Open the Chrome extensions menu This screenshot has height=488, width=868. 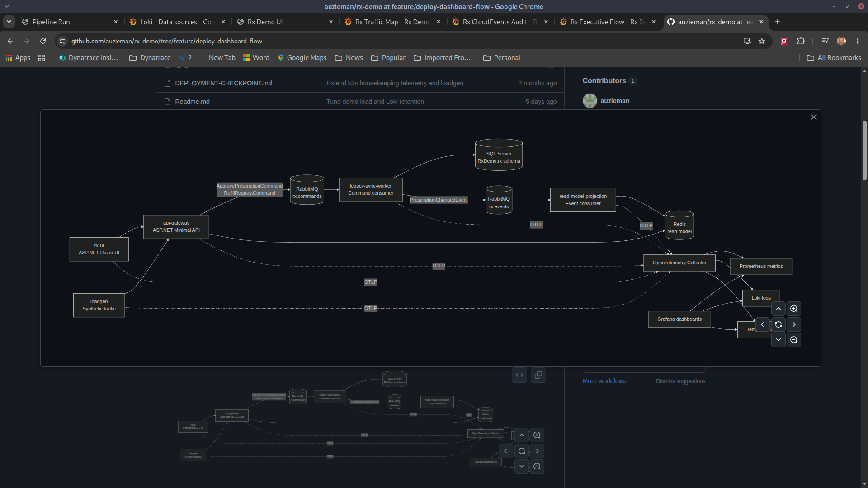(801, 41)
